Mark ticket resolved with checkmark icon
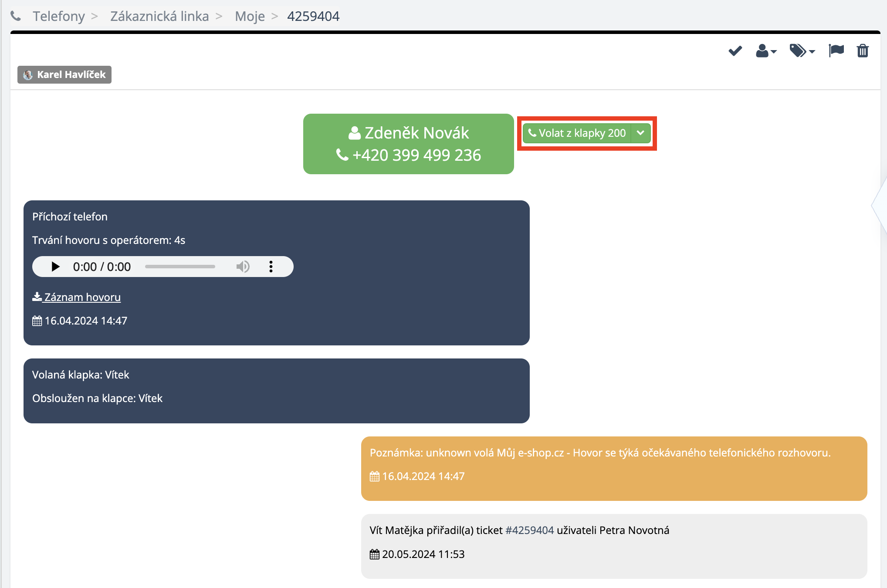This screenshot has height=588, width=887. (735, 51)
